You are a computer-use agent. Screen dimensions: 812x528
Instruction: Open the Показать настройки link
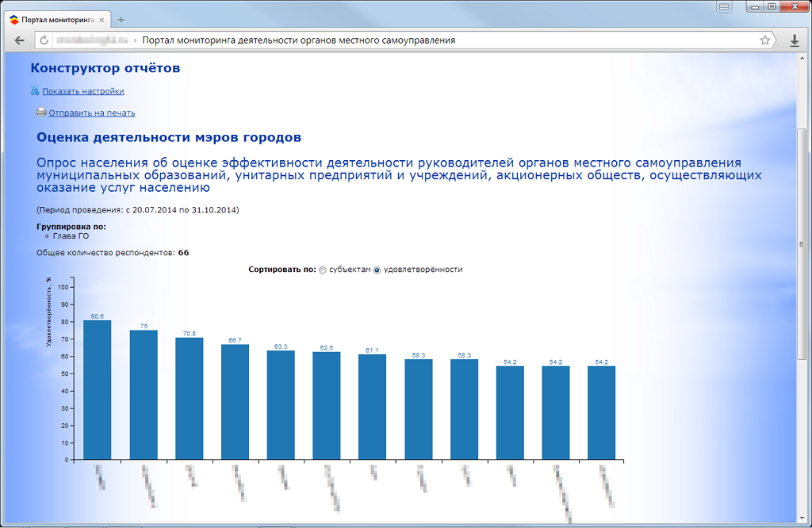coord(82,91)
